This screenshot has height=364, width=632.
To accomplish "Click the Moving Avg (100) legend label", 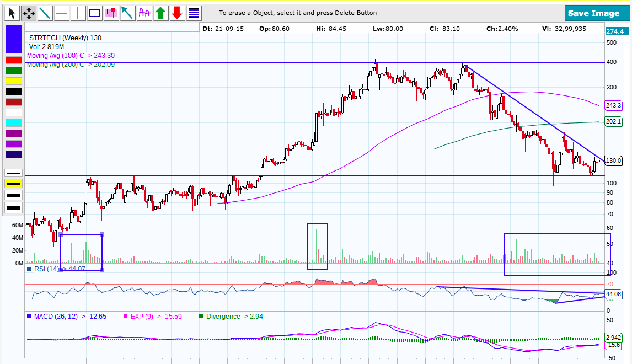I will pos(71,56).
